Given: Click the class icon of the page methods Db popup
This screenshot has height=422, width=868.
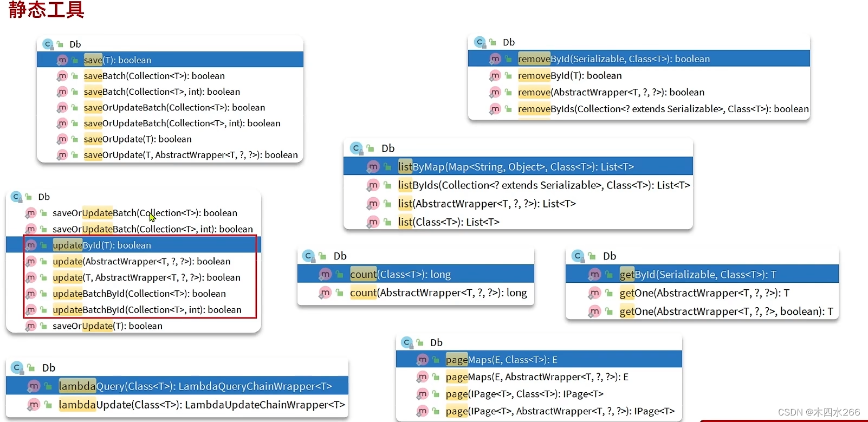Looking at the screenshot, I should click(x=406, y=342).
